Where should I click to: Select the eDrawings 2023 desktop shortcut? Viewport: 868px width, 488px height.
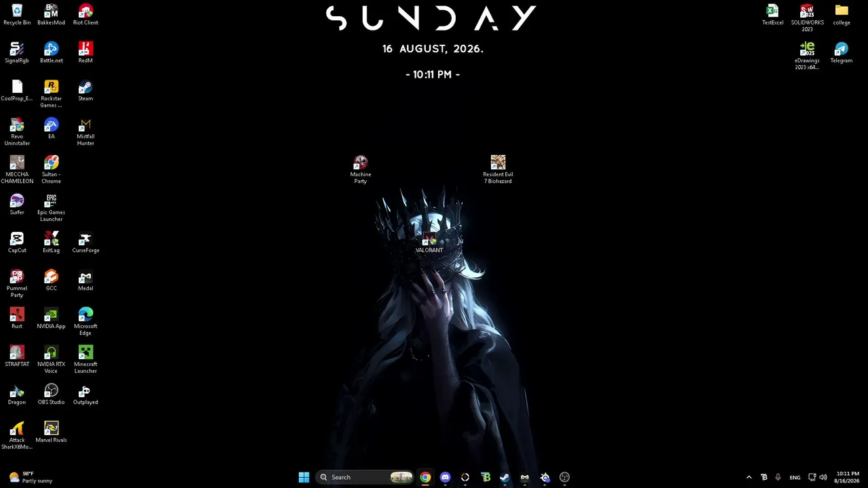click(x=807, y=56)
